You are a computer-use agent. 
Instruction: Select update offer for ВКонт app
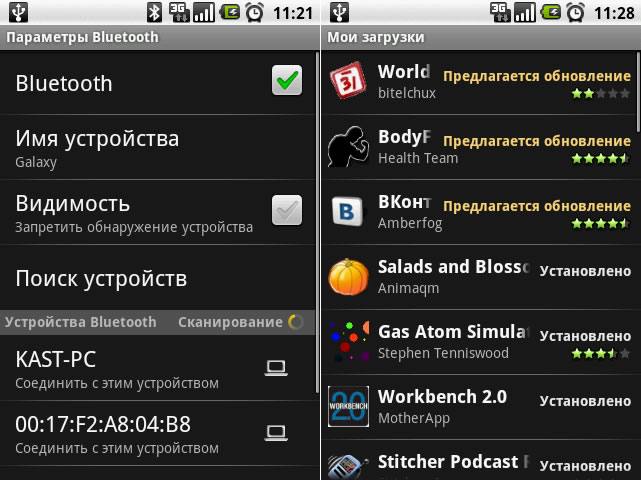click(x=537, y=206)
